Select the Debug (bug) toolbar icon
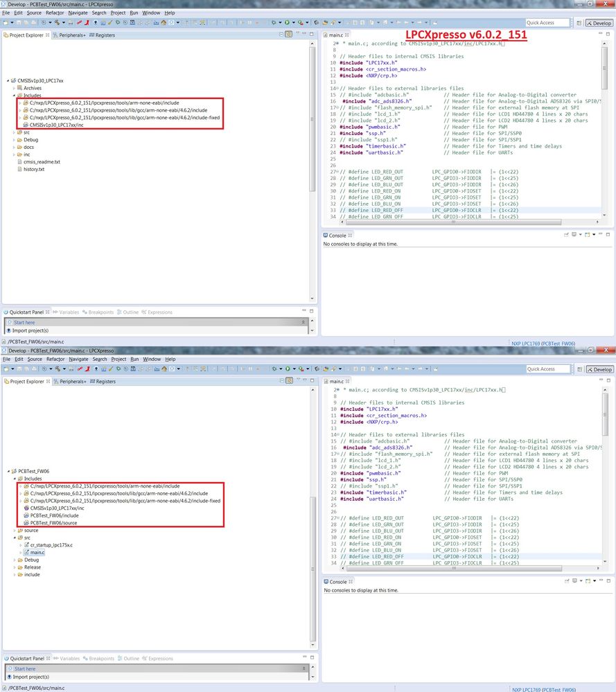This screenshot has height=692, width=616. 273,23
